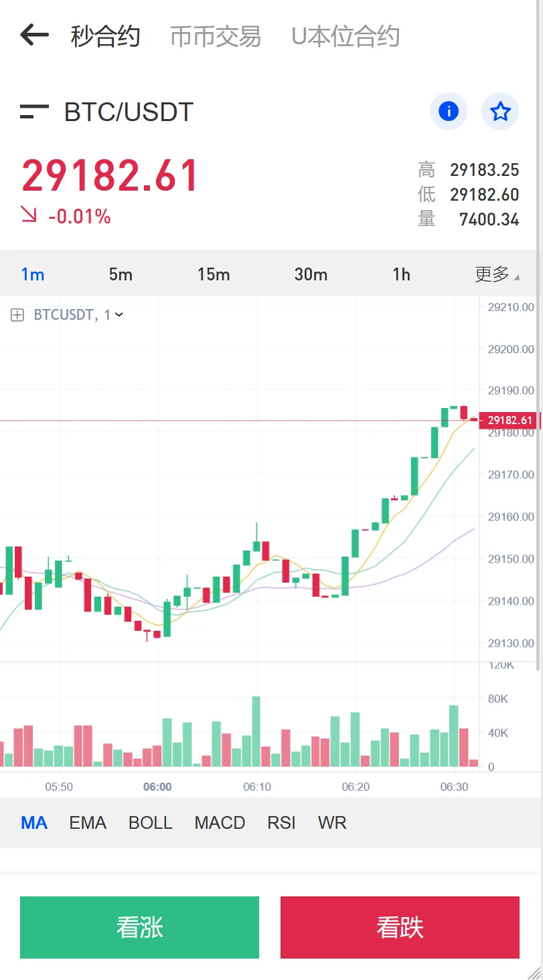Image resolution: width=543 pixels, height=980 pixels.
Task: Open the 更多 timeframe dropdown
Action: tap(496, 274)
